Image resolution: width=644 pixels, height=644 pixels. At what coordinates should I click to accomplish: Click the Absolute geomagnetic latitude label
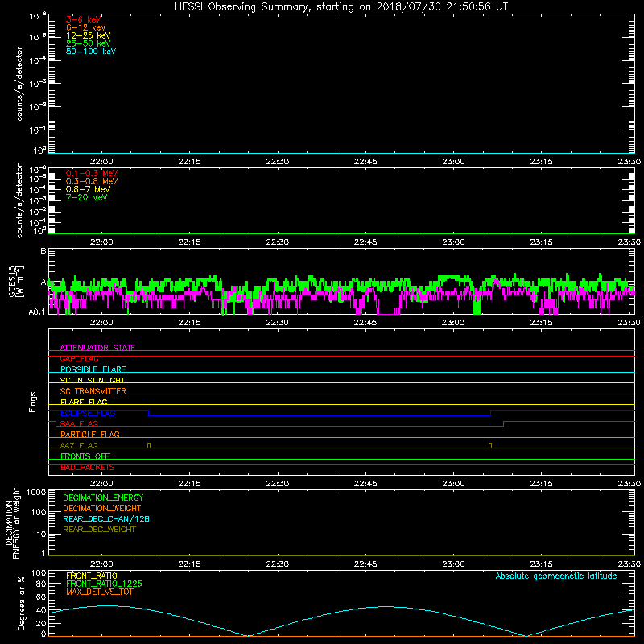coord(556,576)
